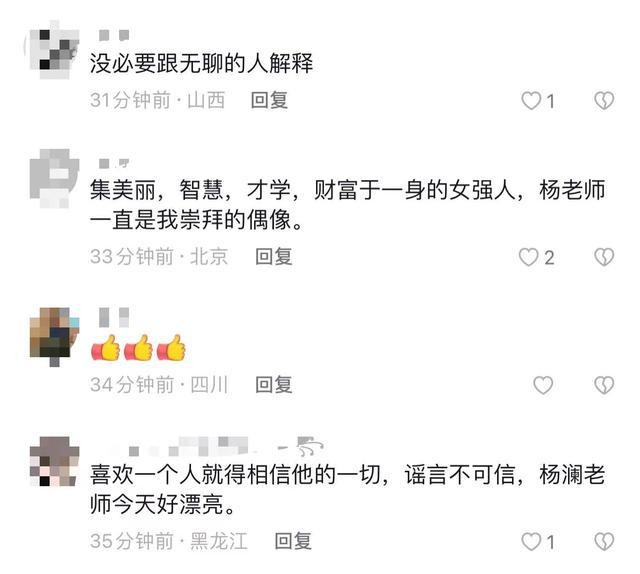Like the comment from 山西
The height and width of the screenshot is (574, 640).
click(x=531, y=101)
